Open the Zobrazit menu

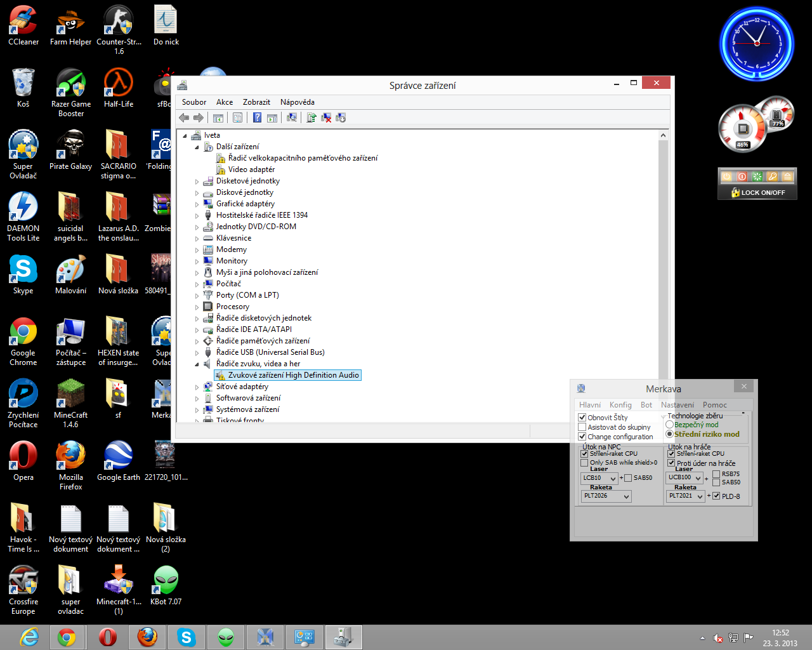256,102
